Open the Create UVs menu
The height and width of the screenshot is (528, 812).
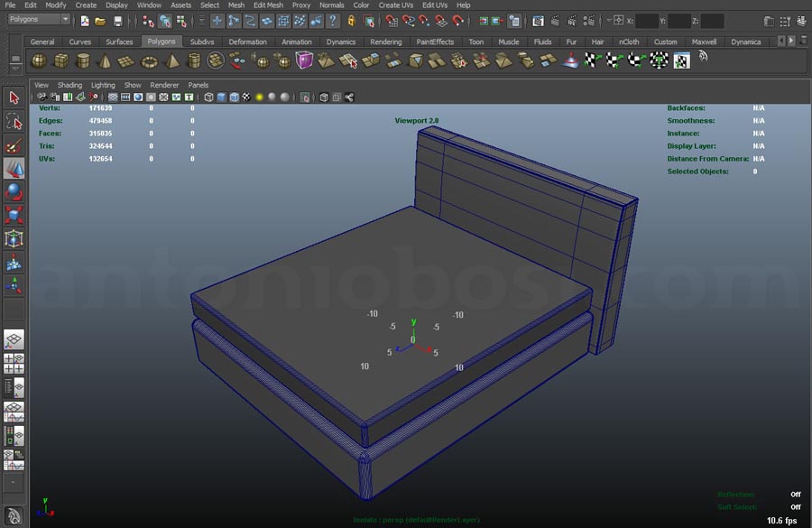click(396, 5)
